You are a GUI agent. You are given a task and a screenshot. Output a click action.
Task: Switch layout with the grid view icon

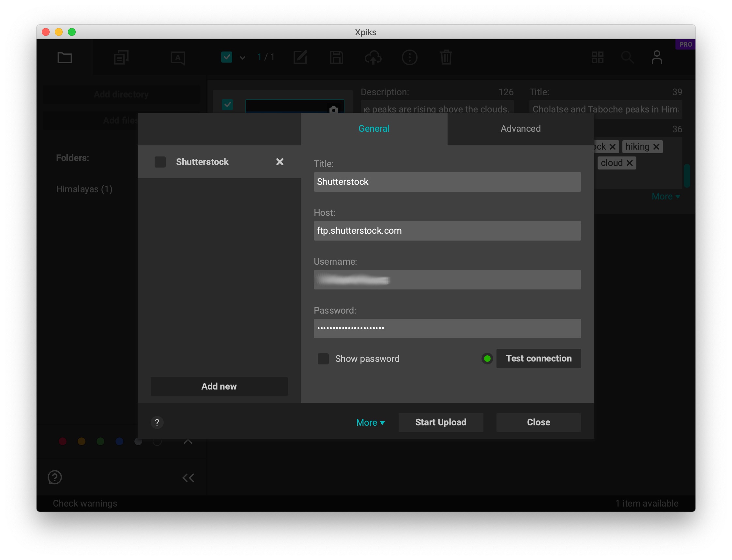click(597, 57)
